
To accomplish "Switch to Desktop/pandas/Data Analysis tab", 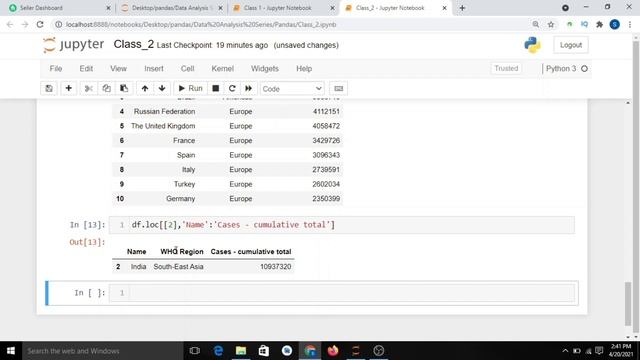I will click(x=171, y=8).
